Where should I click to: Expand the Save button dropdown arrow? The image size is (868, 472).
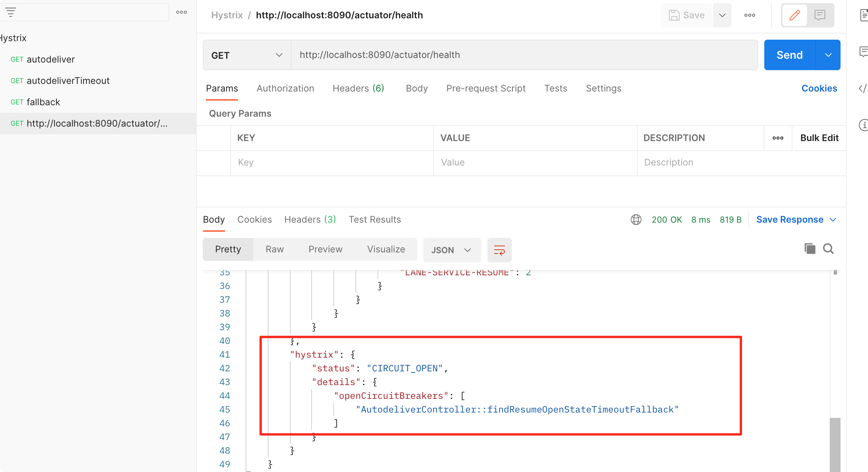click(722, 15)
